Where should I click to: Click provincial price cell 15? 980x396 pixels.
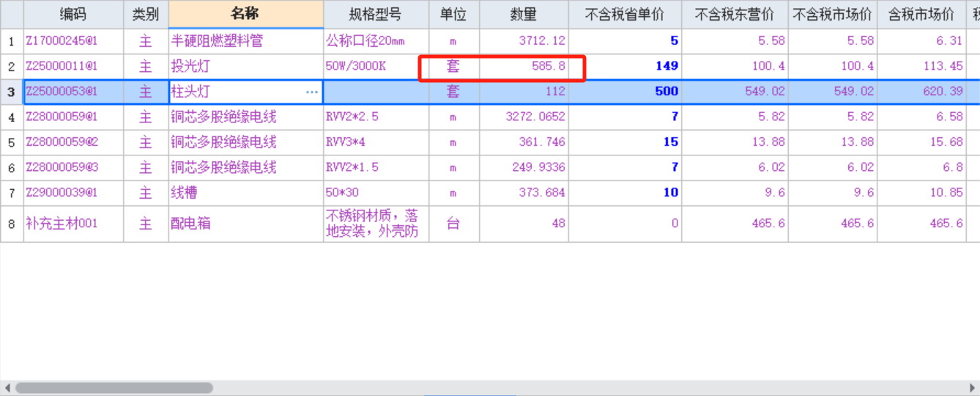coord(625,142)
